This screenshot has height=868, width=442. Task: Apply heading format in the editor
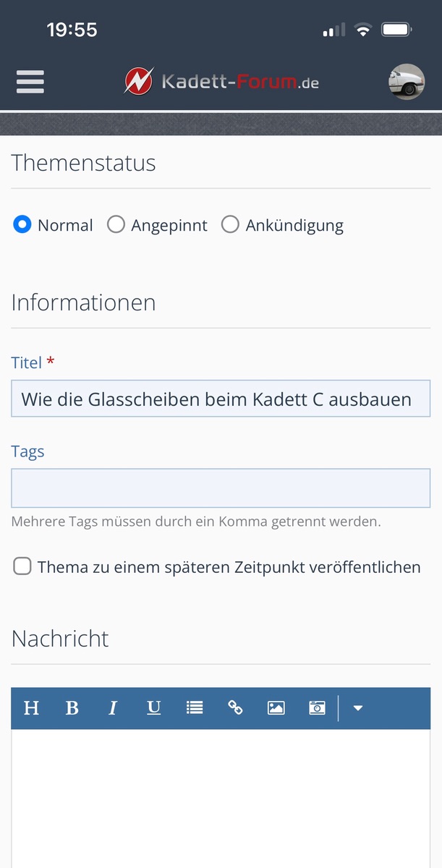point(31,708)
